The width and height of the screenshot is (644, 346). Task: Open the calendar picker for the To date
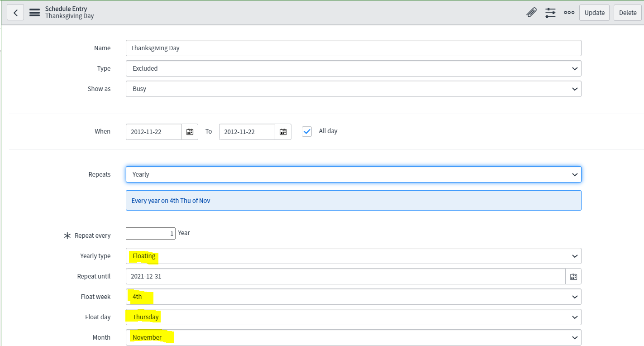283,131
